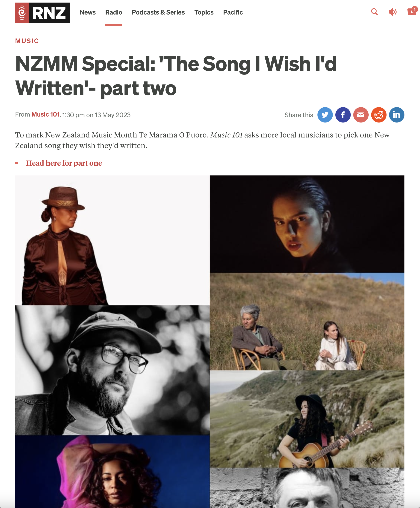Image resolution: width=420 pixels, height=508 pixels.
Task: Open 'Head here for part one' link
Action: coord(64,163)
